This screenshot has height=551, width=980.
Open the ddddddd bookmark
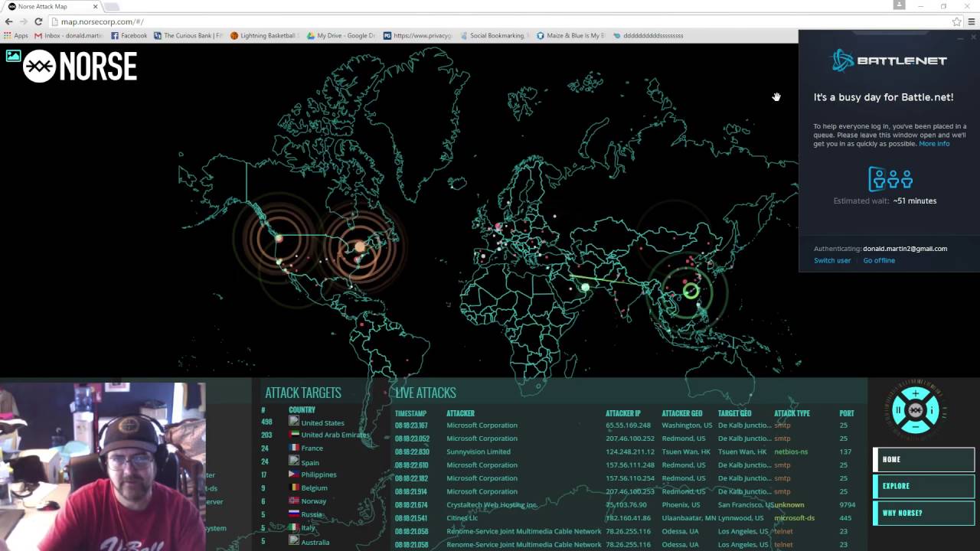click(x=648, y=35)
